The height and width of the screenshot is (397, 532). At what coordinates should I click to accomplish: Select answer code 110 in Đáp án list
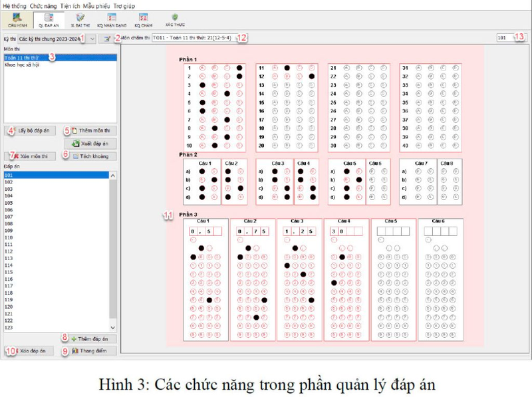57,237
